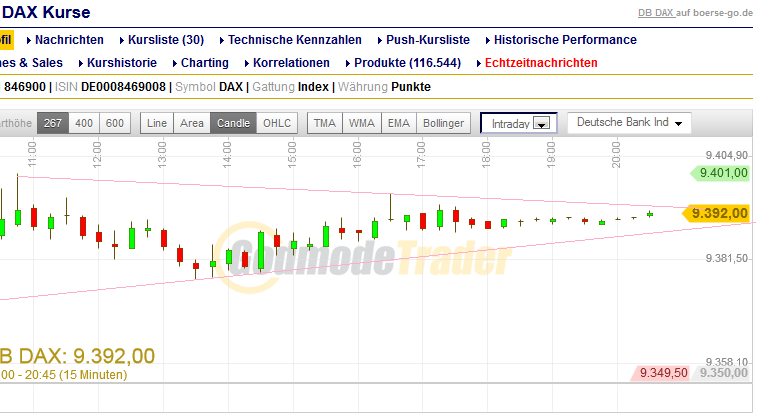Set chart height to 267
Screen dimensions: 763x413
[53, 123]
